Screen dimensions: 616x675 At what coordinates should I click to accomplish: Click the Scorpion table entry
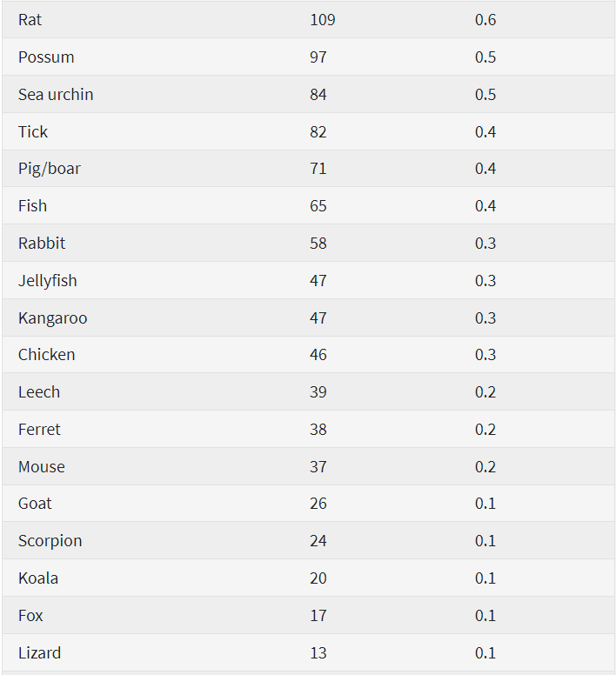pyautogui.click(x=50, y=541)
